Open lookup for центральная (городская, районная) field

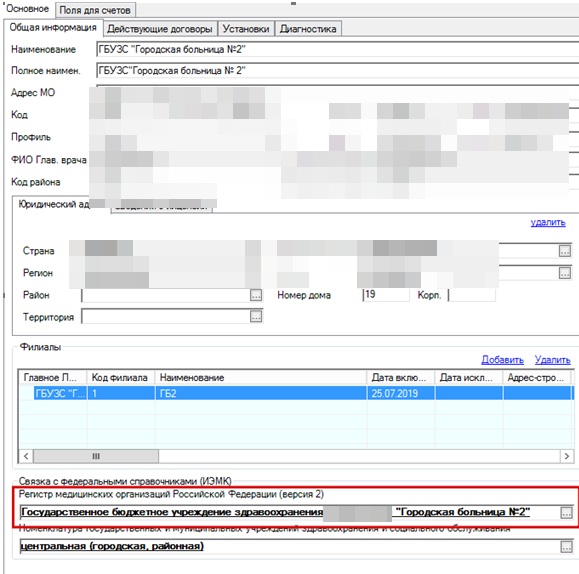[566, 546]
